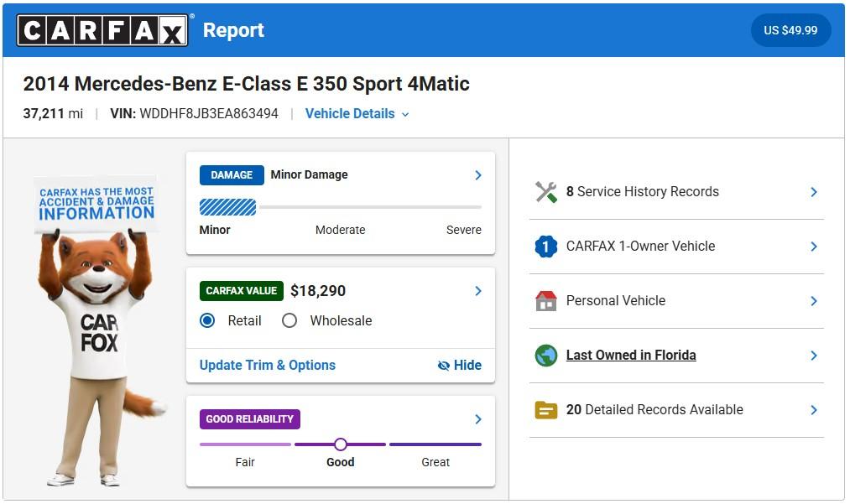Open Last Owned in Florida row arrow
The width and height of the screenshot is (850, 504).
[814, 356]
